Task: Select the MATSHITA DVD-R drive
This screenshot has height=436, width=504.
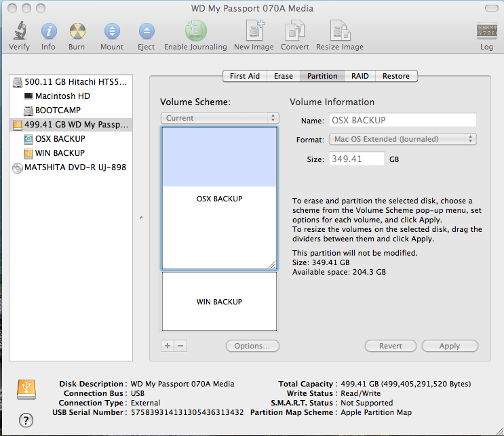Action: [x=71, y=167]
